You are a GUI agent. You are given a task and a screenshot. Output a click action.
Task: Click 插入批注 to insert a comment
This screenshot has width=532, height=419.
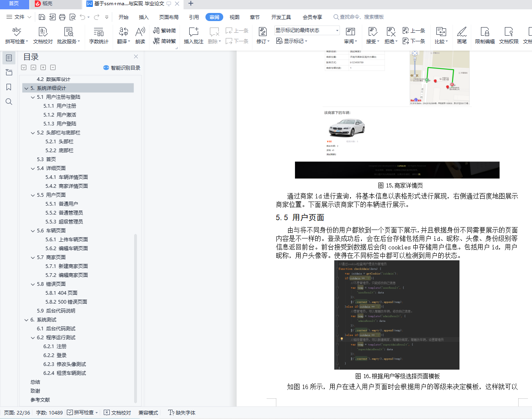194,35
